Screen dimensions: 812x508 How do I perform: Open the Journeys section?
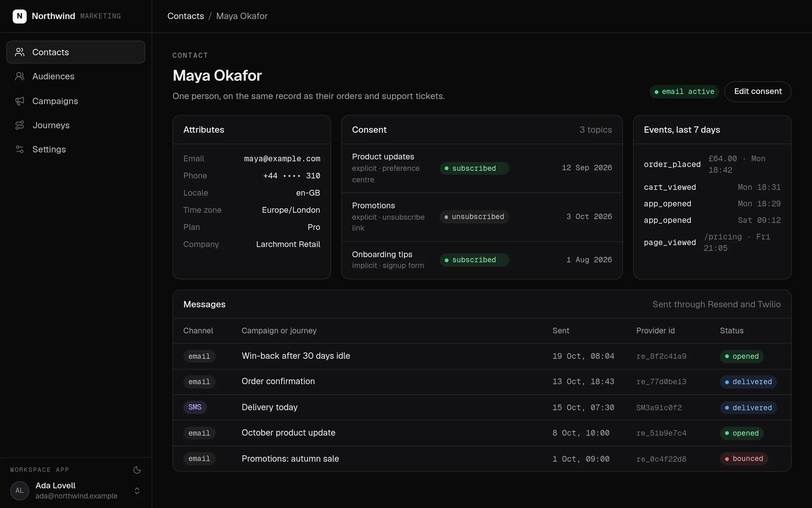tap(76, 125)
